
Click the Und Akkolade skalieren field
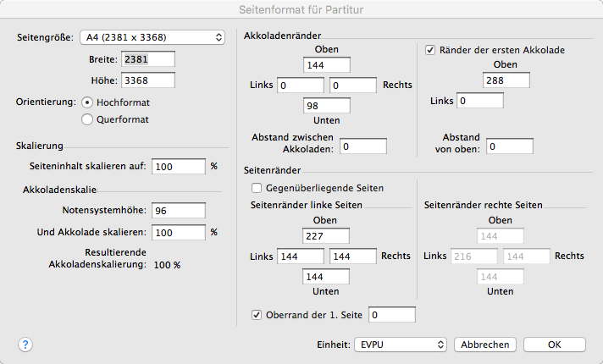tap(178, 231)
